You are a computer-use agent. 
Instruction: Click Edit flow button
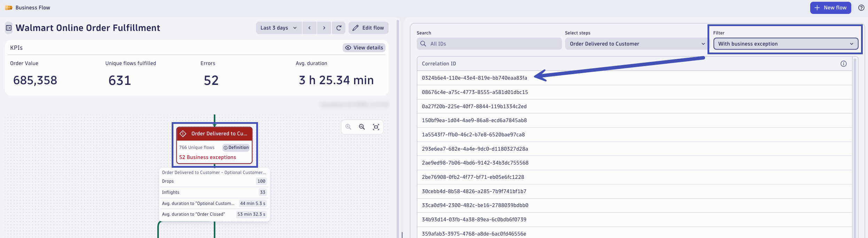pos(368,28)
